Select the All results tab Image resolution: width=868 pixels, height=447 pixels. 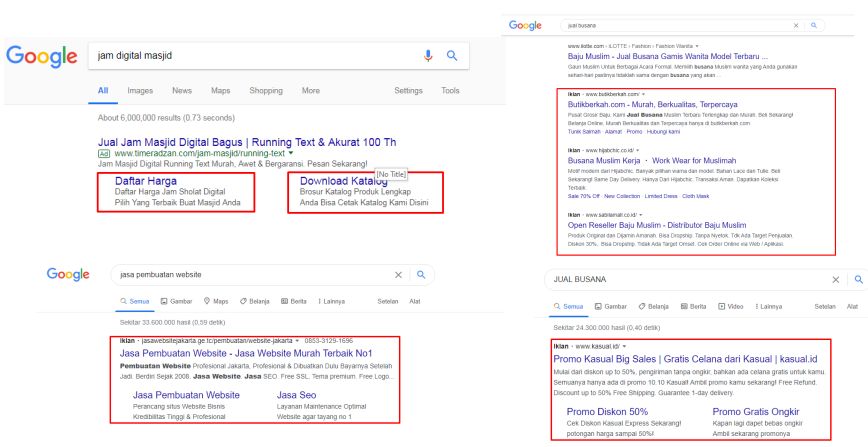tap(103, 90)
